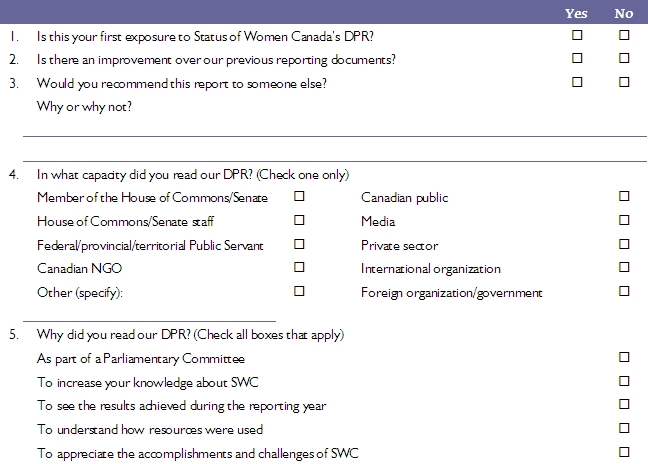Select House of Commons/Senate staff checkbox

(x=299, y=220)
